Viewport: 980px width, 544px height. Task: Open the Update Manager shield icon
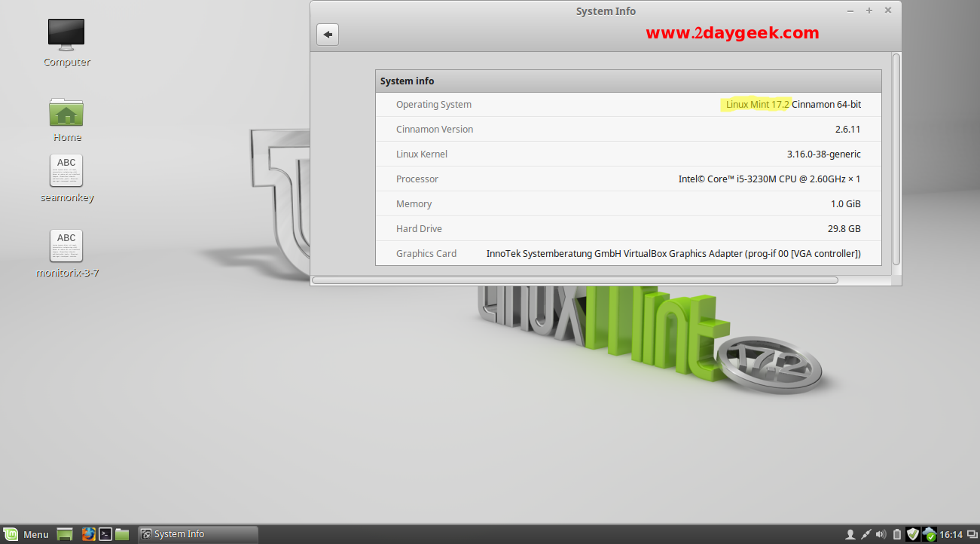point(913,534)
